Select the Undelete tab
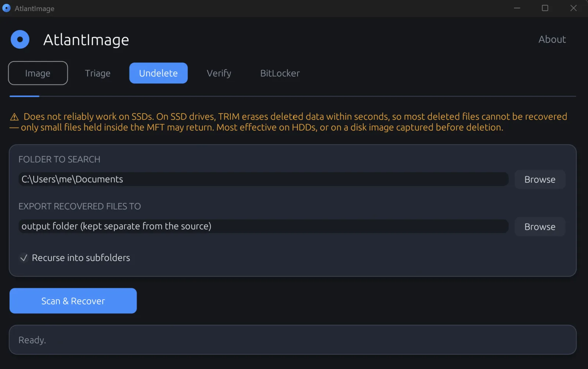 (158, 73)
